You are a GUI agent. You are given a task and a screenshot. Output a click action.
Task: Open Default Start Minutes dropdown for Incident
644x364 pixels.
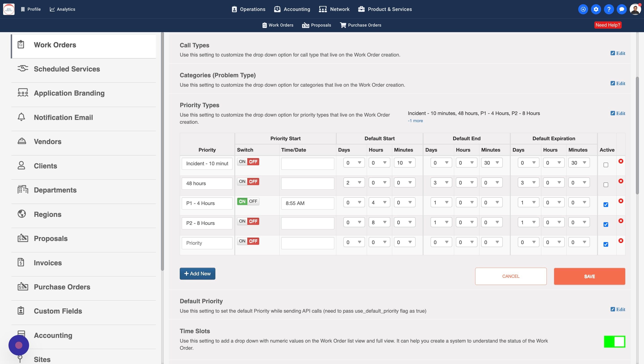click(x=405, y=163)
